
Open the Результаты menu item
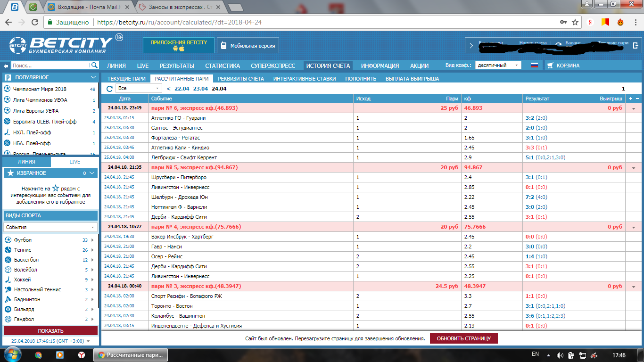point(177,66)
